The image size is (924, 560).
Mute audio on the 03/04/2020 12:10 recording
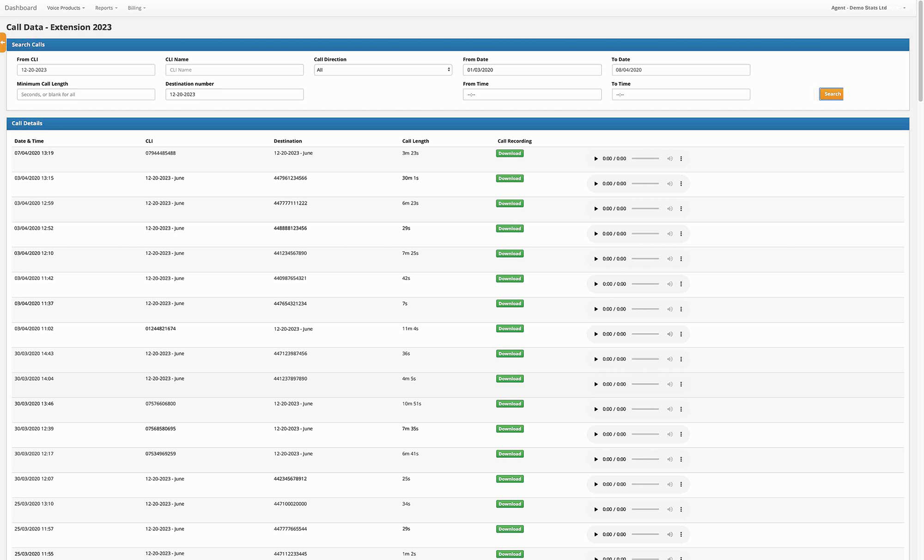pyautogui.click(x=669, y=259)
